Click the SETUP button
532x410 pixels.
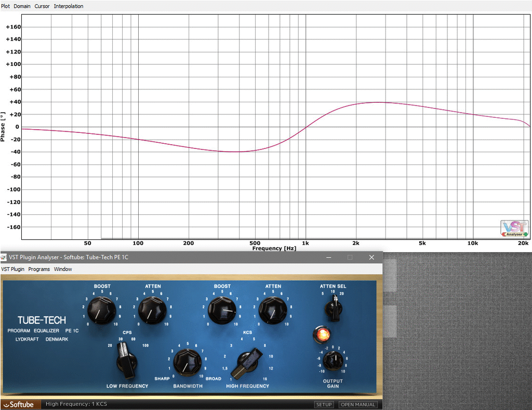pyautogui.click(x=324, y=405)
